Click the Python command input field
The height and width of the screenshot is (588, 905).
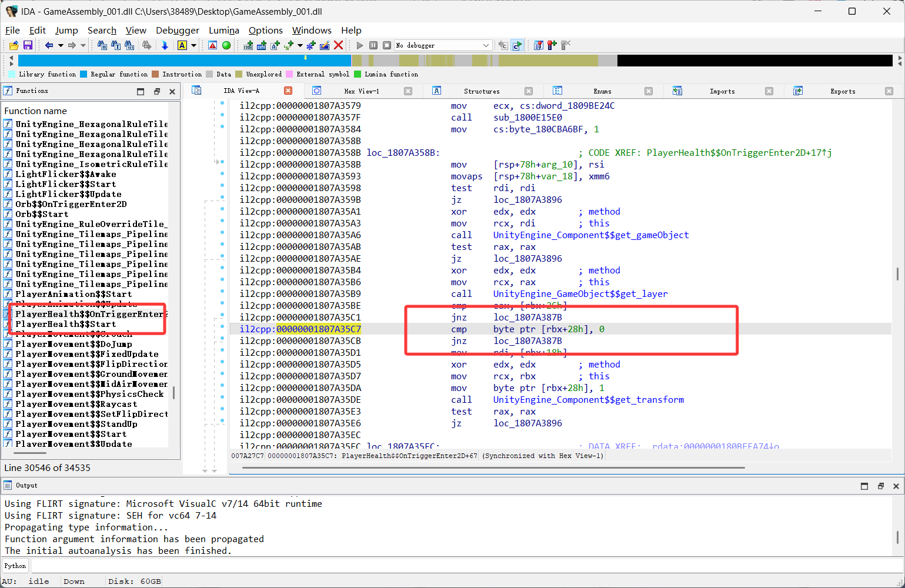[467, 566]
